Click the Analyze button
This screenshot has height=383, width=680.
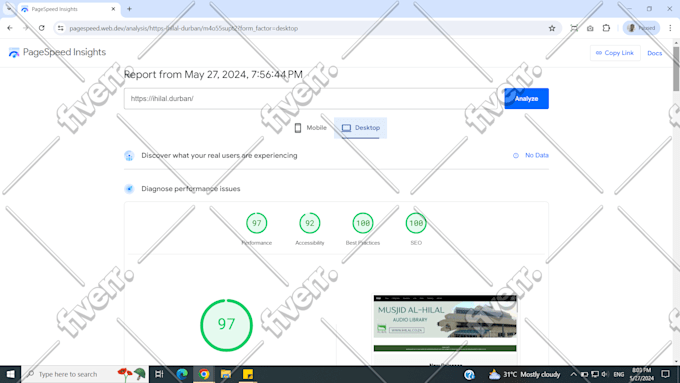tap(526, 98)
